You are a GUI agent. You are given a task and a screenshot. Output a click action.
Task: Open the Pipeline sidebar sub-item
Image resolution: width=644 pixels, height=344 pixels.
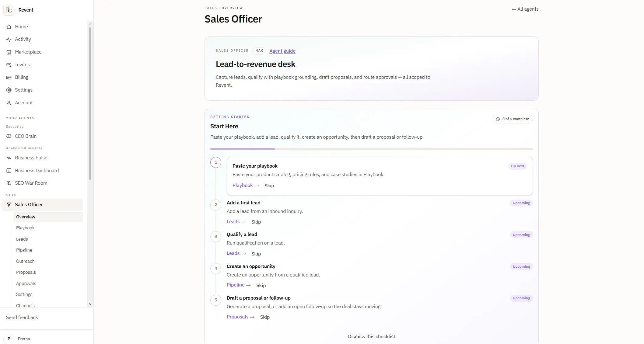pyautogui.click(x=48, y=250)
